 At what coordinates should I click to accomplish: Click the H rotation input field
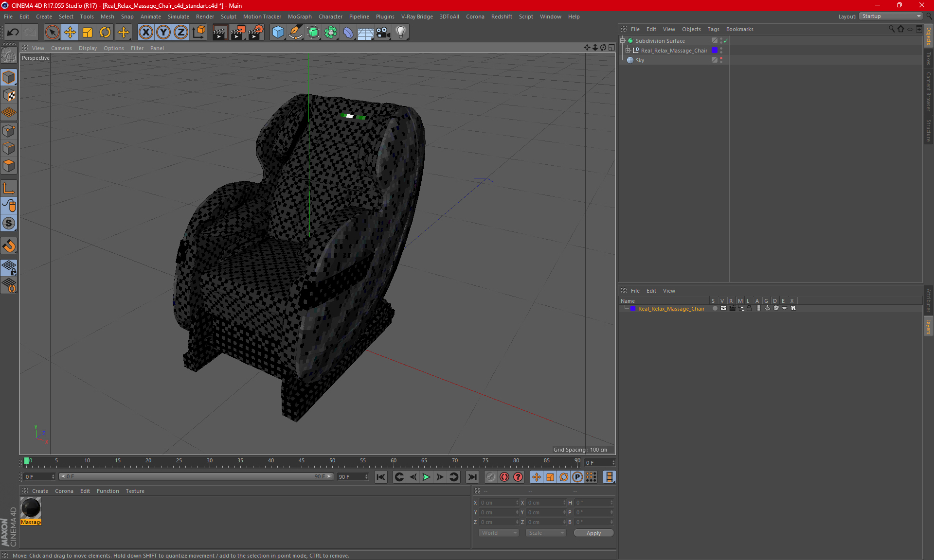click(593, 503)
